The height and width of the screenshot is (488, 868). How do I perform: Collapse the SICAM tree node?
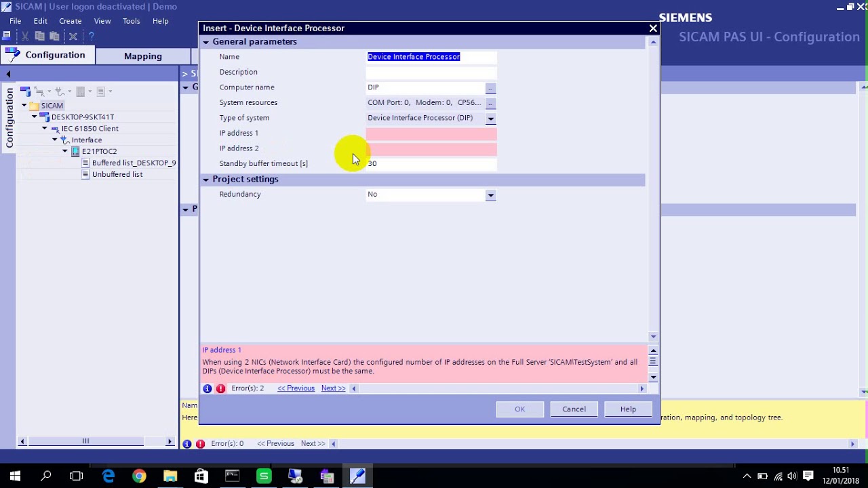click(24, 106)
